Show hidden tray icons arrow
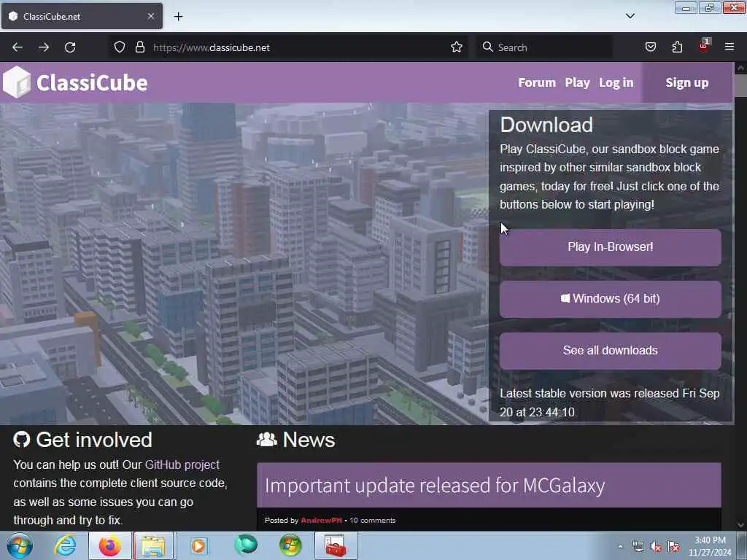Image resolution: width=747 pixels, height=560 pixels. tap(620, 547)
